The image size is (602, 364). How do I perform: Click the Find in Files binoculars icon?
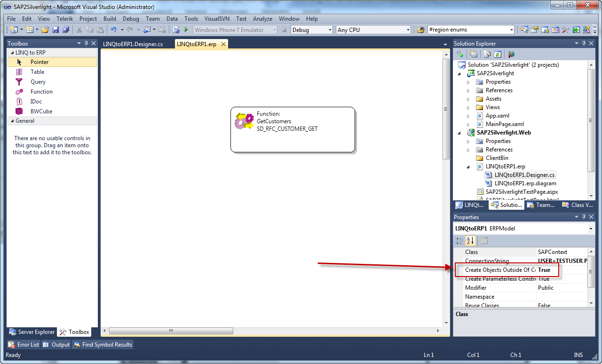click(420, 30)
